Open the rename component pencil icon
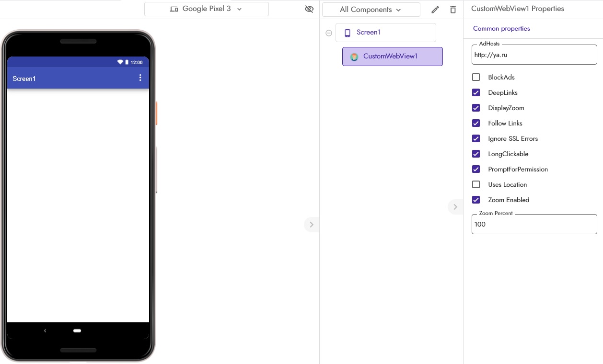 click(x=435, y=9)
